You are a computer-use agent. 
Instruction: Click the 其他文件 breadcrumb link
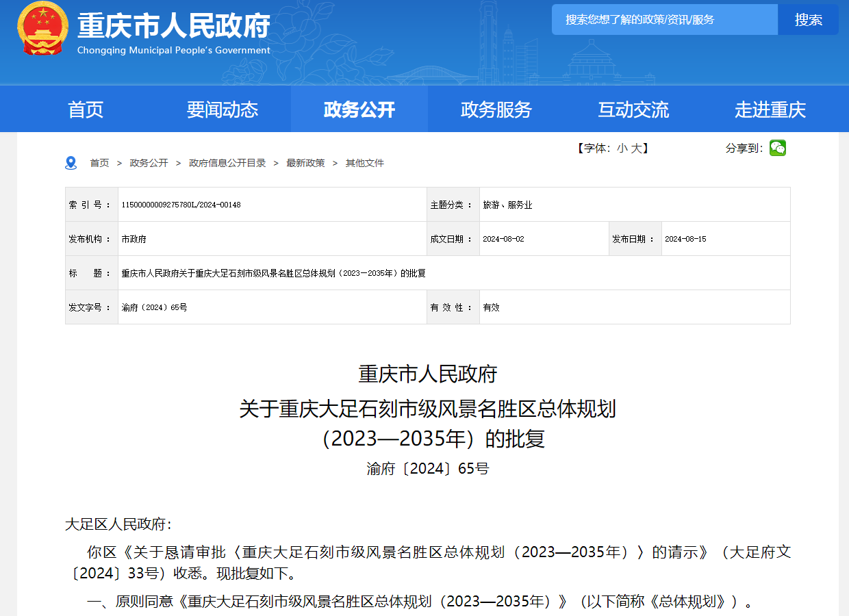[364, 163]
